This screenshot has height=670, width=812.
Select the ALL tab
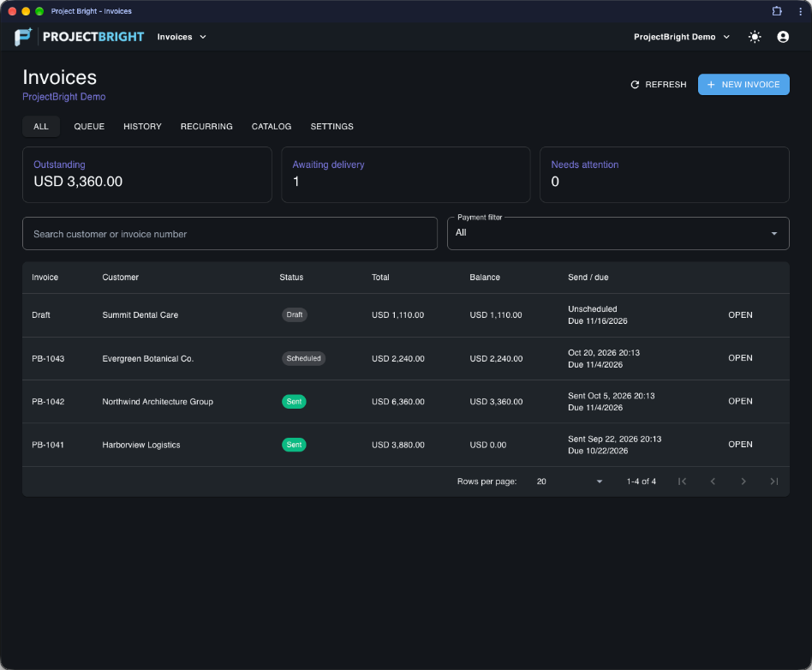(x=41, y=127)
